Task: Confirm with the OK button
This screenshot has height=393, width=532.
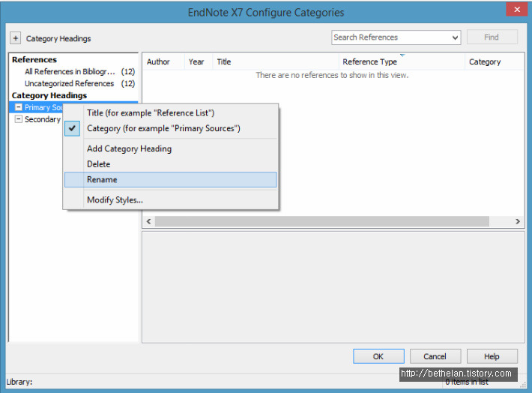Action: coord(378,356)
